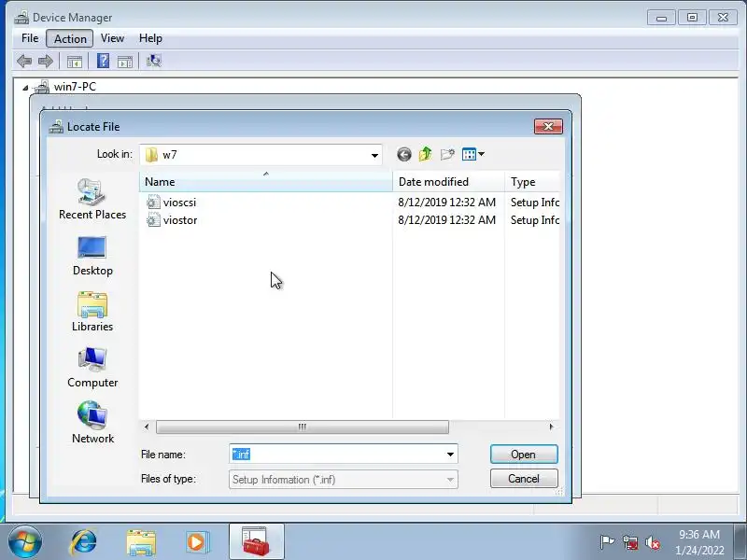Open Network in places sidebar
The height and width of the screenshot is (560, 747).
point(92,423)
